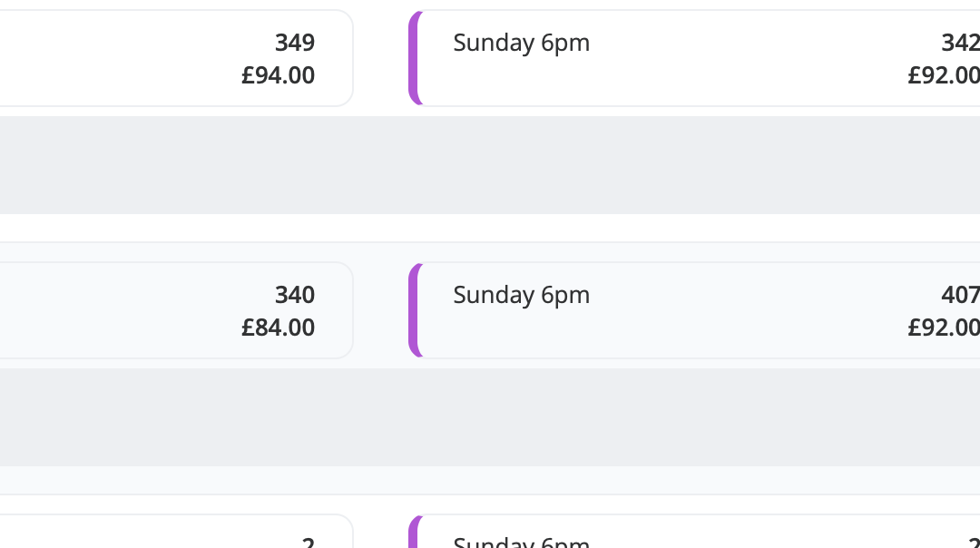Click the £92.00 price under 407

[x=944, y=328]
